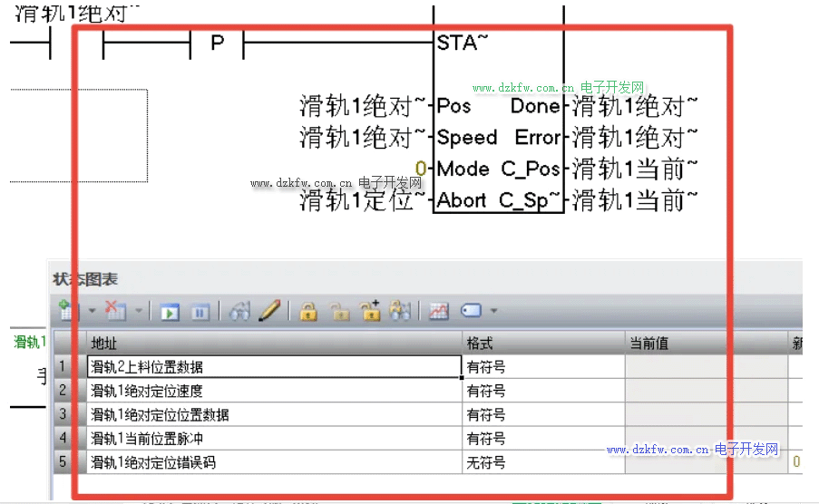Open dropdown arrow beside insert row icon
Screen dimensions: 819x504
pyautogui.click(x=91, y=311)
